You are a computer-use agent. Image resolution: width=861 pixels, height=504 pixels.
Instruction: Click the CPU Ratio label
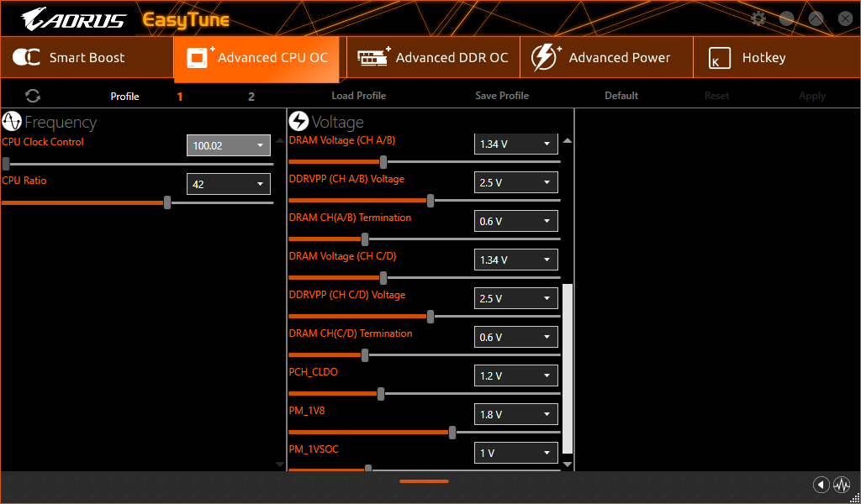(24, 181)
